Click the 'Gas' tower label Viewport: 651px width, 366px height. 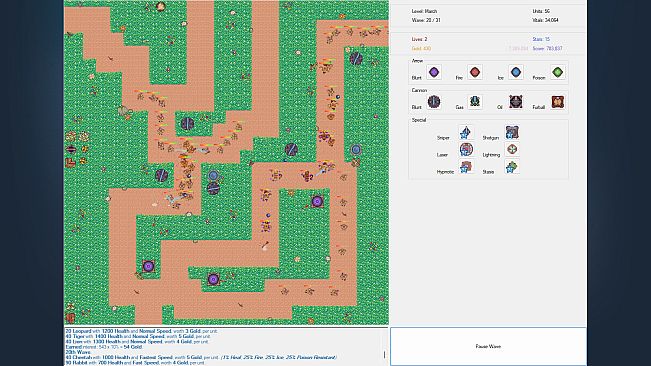coord(459,107)
